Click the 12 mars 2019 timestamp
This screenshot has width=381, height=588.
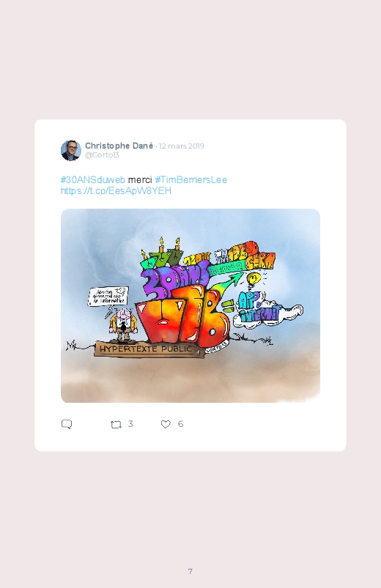182,146
